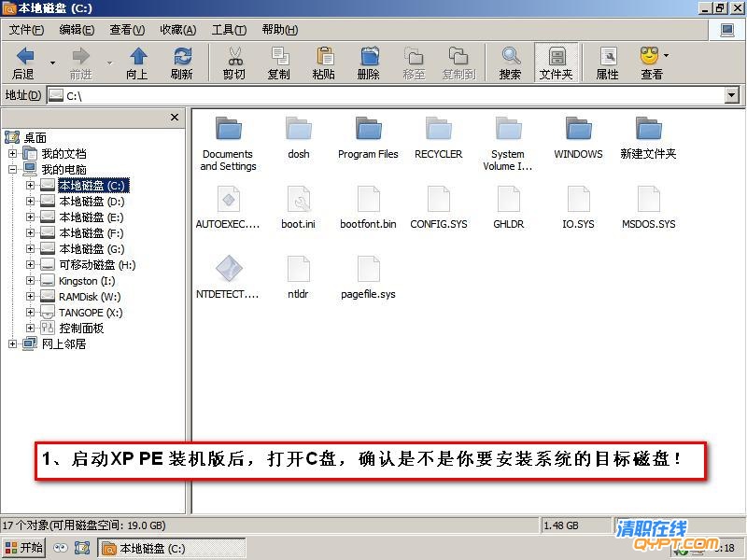Select Local Disk (E:) in the tree
The image size is (747, 560).
(91, 217)
